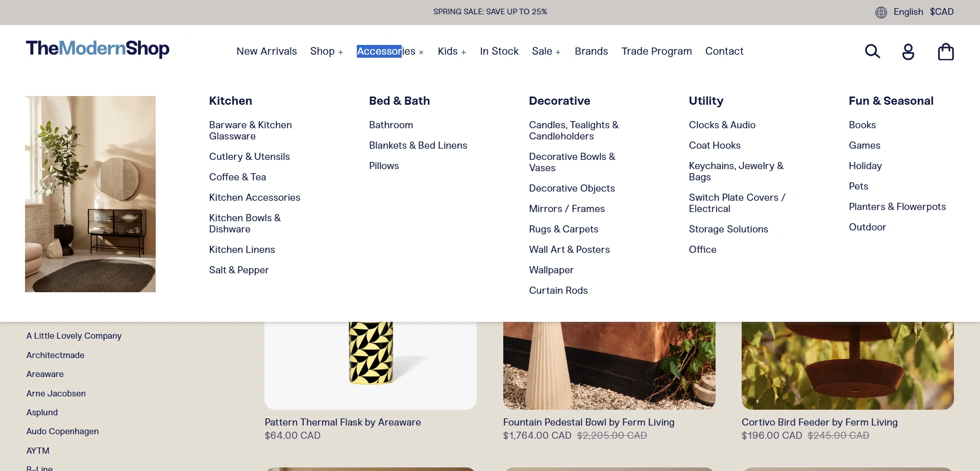Browse Mirrors / Frames category
980x471 pixels.
click(567, 209)
